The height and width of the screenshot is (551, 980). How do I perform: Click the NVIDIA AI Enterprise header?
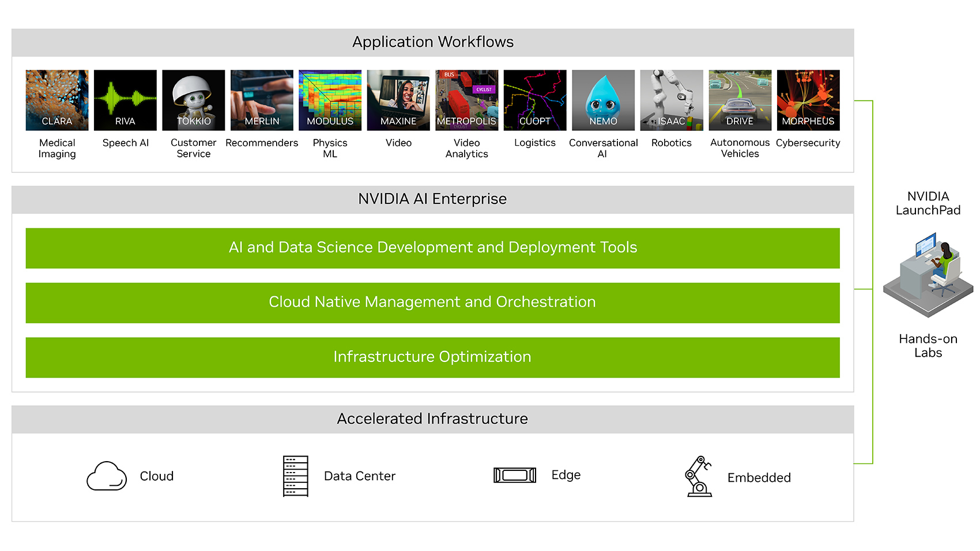[x=432, y=199]
